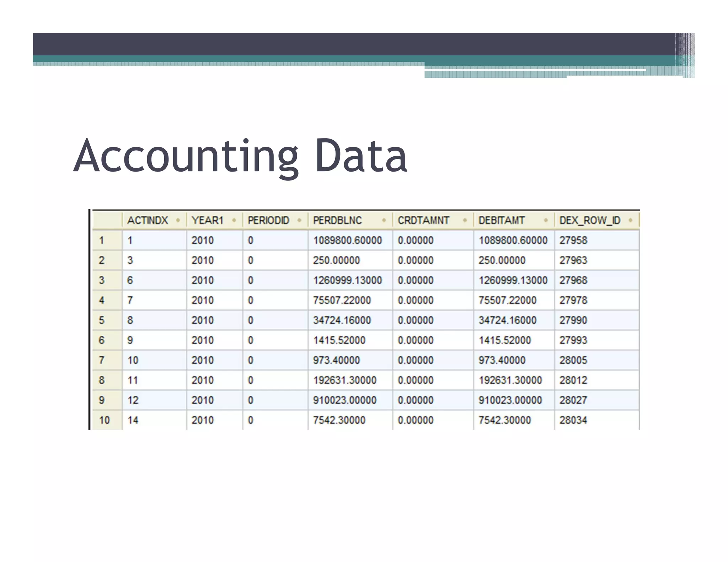This screenshot has height=562, width=728.
Task: Click the PERDBLNC column header
Action: 350,220
